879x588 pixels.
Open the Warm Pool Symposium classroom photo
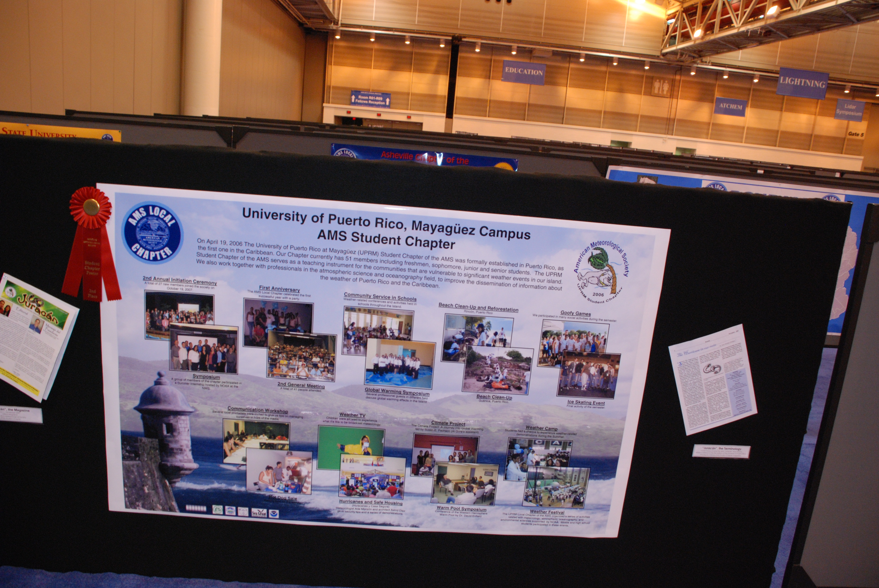(x=464, y=483)
